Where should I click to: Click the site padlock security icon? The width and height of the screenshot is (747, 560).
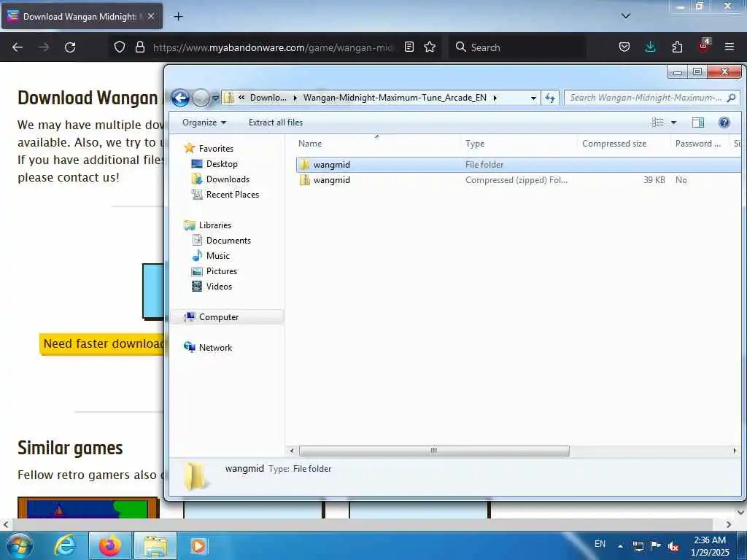(x=139, y=47)
